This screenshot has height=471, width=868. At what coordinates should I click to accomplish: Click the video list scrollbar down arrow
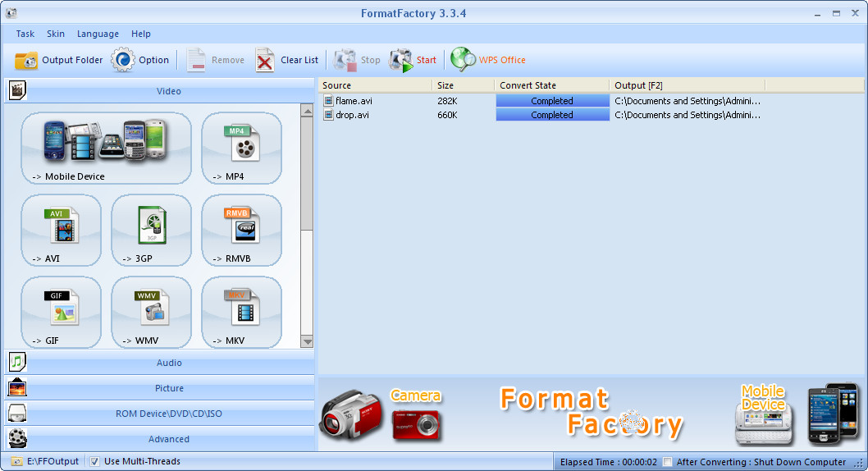click(x=307, y=341)
